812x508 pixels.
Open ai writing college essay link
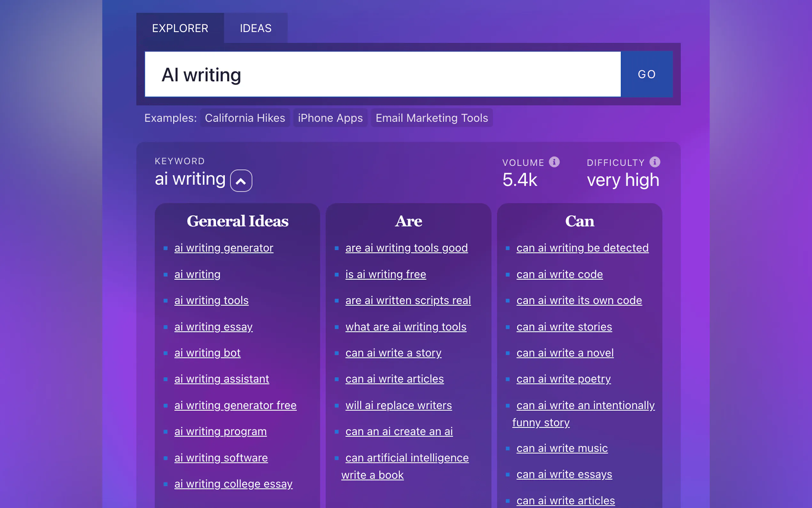point(233,484)
